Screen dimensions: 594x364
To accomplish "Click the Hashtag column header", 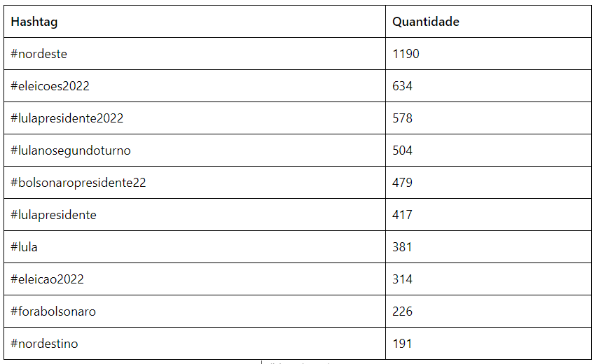I will tap(34, 22).
